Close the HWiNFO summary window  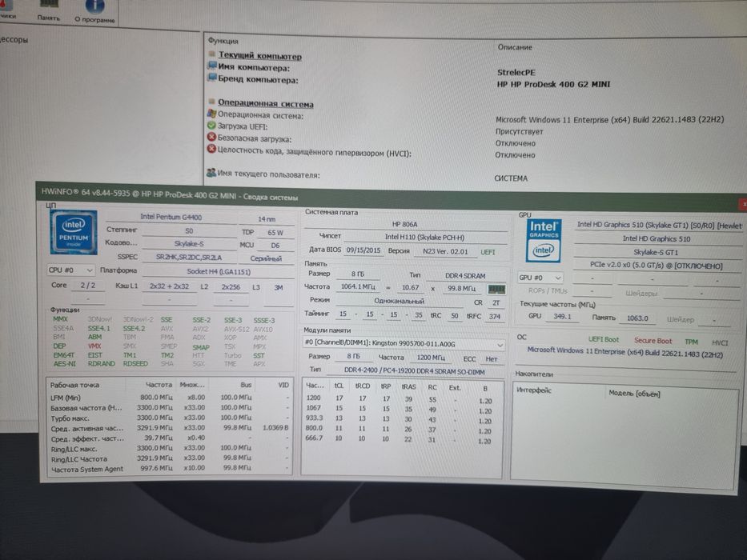[x=743, y=204]
